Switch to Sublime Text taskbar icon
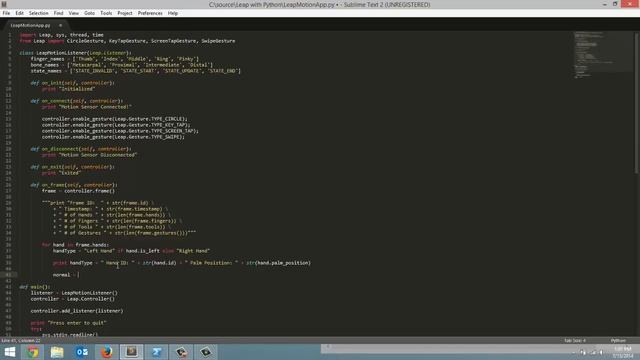Viewport: 640px width, 360px height. pos(131,352)
